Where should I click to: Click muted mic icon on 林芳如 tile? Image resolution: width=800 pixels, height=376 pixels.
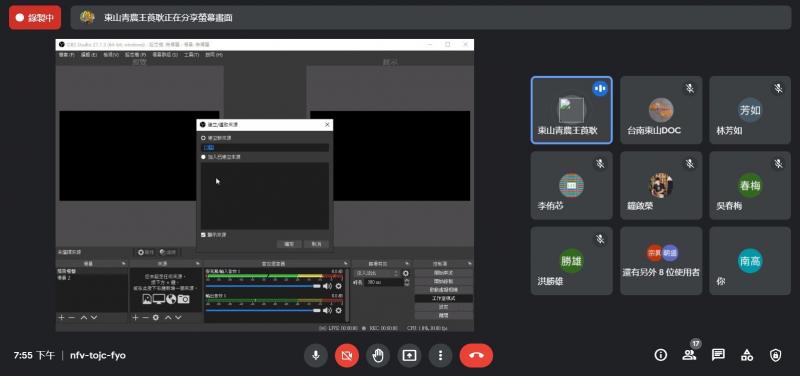pyautogui.click(x=779, y=89)
